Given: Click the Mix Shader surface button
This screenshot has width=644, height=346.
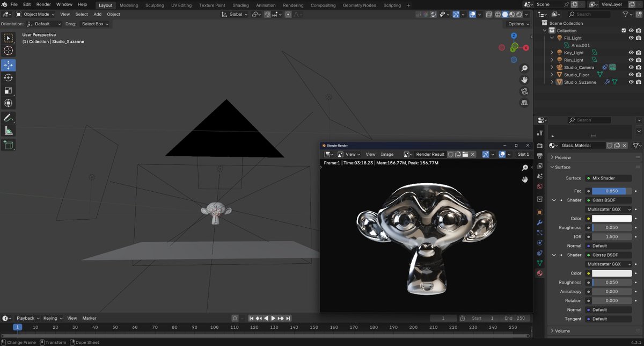Looking at the screenshot, I should pyautogui.click(x=609, y=178).
